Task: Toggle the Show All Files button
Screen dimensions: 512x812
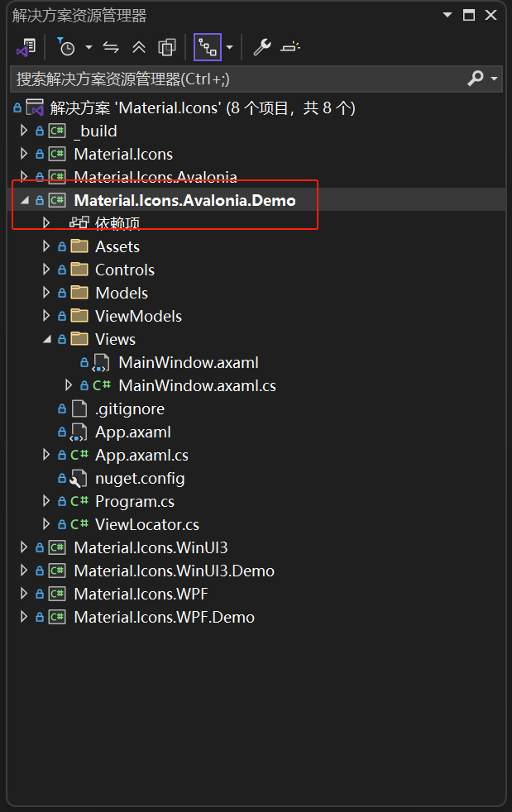Action: (208, 47)
